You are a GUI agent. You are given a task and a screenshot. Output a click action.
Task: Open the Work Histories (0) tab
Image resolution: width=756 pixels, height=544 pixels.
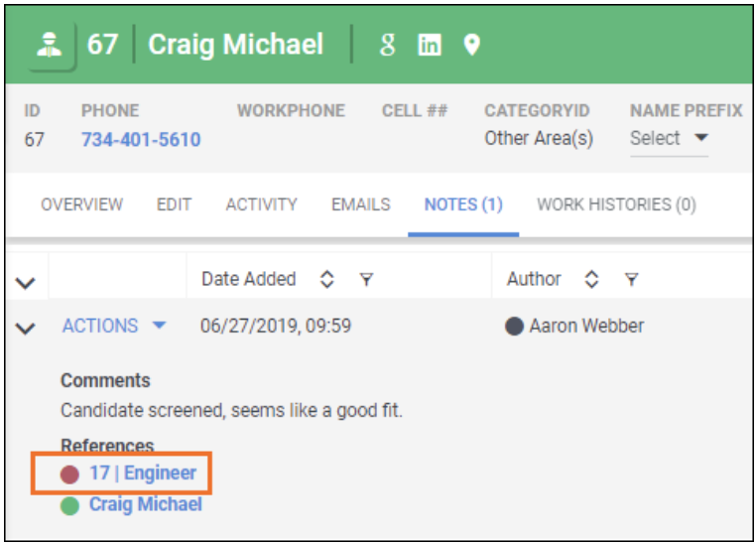click(x=615, y=204)
